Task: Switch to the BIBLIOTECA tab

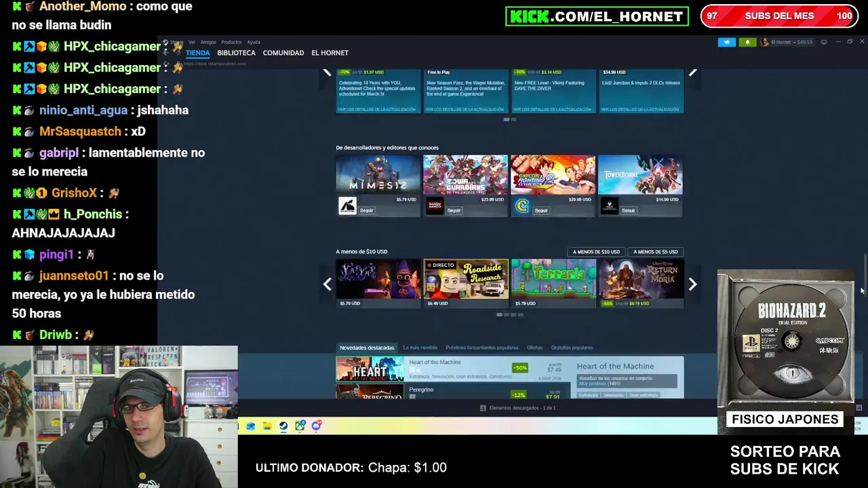Action: coord(236,53)
